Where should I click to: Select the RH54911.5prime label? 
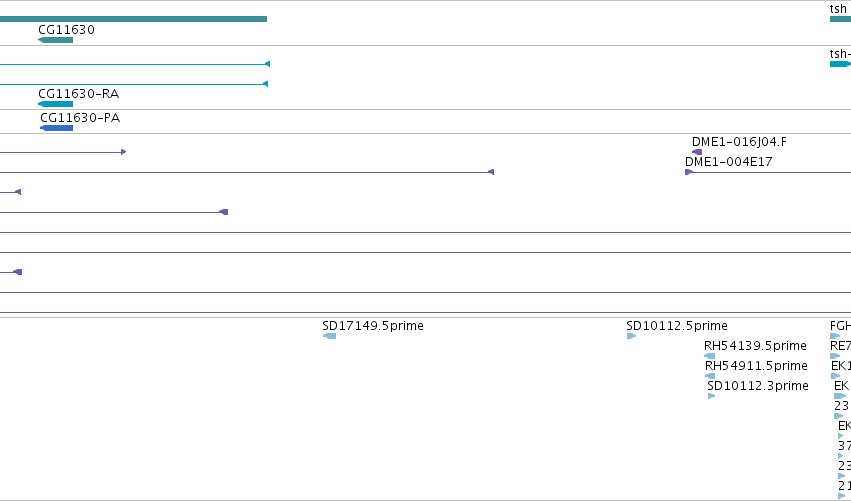point(756,366)
